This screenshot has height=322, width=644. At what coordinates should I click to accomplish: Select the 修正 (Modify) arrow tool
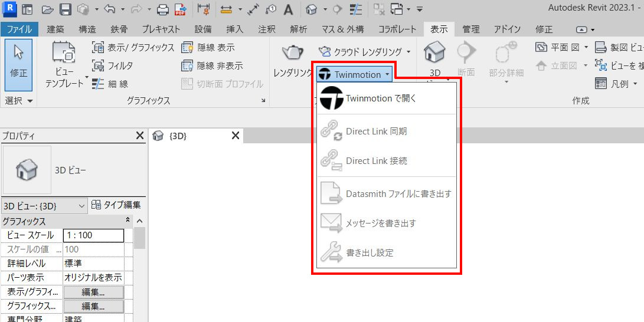[18, 59]
